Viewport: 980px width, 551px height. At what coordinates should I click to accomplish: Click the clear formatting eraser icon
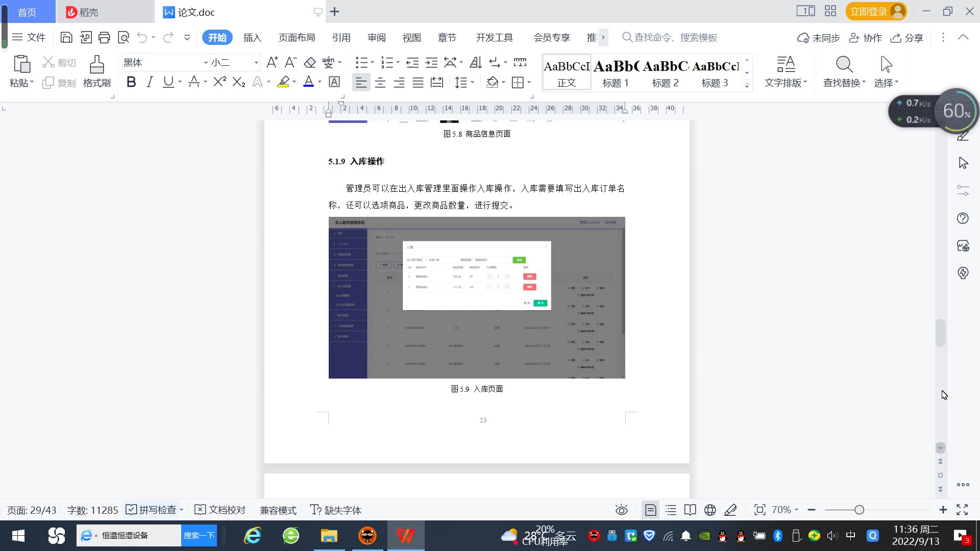tap(310, 63)
